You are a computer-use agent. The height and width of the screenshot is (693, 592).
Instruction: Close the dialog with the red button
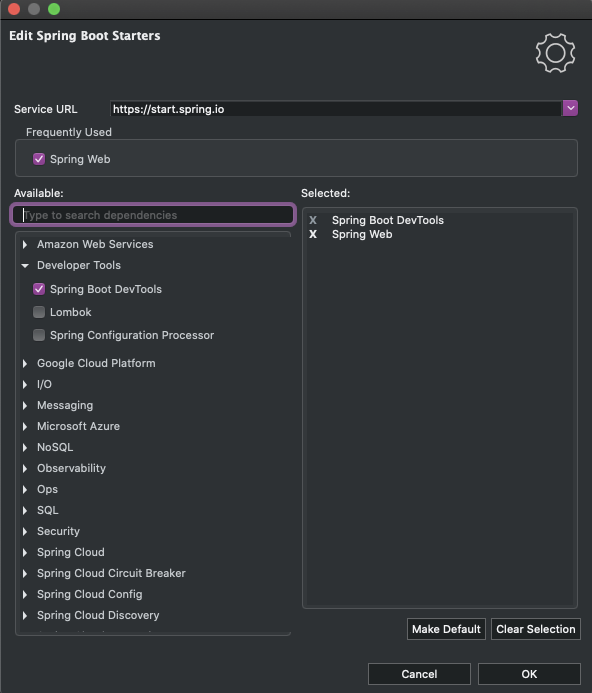click(14, 9)
